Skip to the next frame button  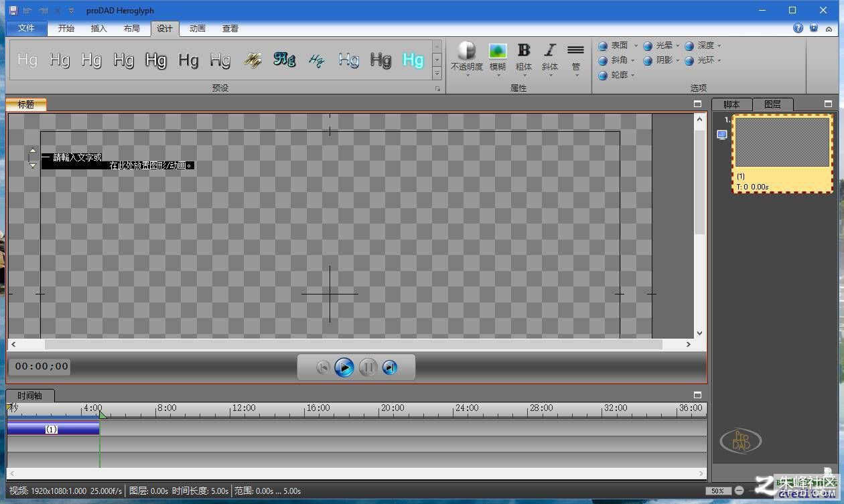tap(390, 367)
